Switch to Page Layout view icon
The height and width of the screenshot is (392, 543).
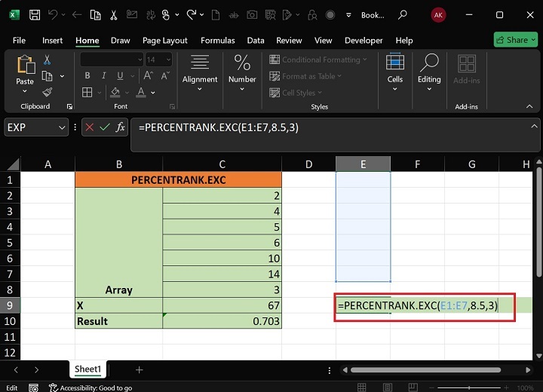click(388, 387)
